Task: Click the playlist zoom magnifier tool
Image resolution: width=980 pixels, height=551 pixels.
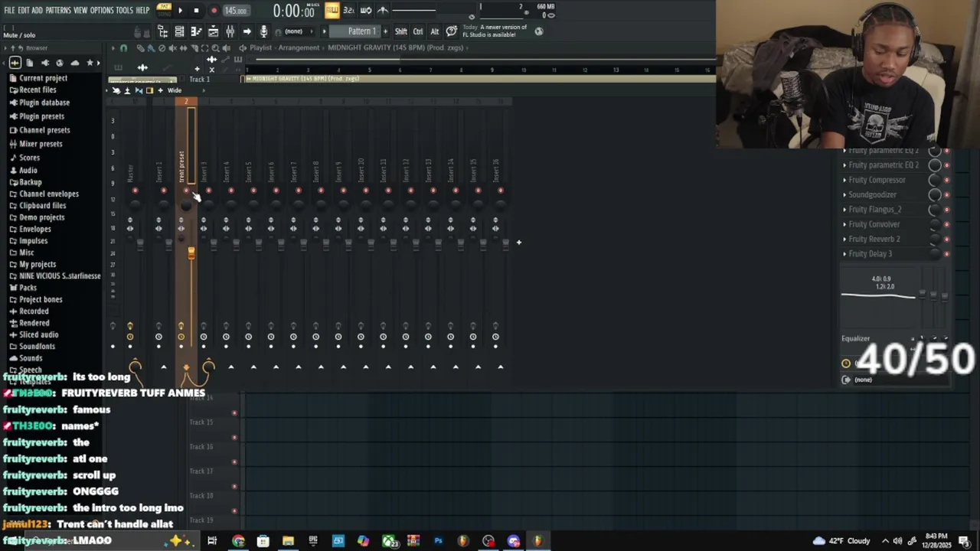Action: click(x=215, y=48)
